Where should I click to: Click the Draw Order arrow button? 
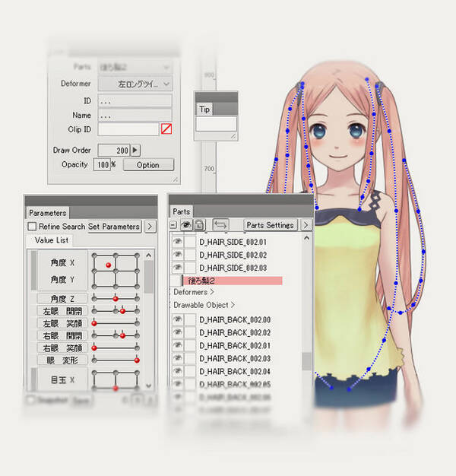(x=135, y=150)
